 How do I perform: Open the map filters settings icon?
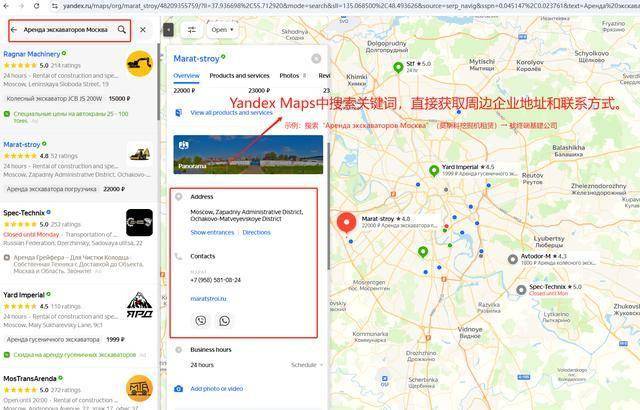point(192,30)
